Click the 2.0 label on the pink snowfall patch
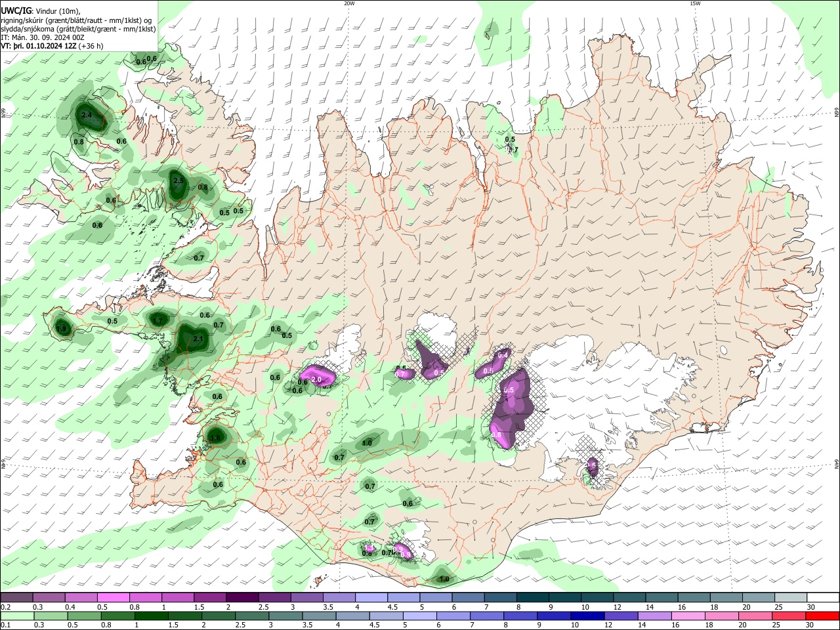Screen dimensions: 840x630 (x=316, y=379)
